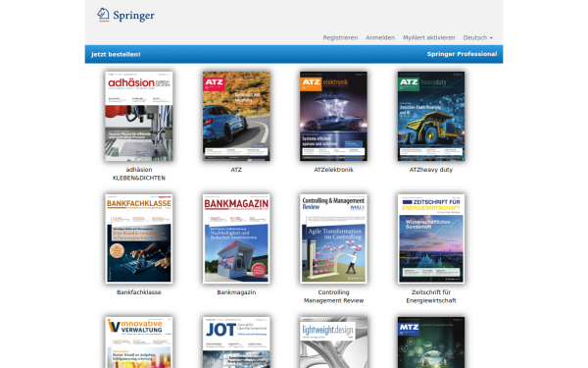
Task: Open the JOT magazine cover
Action: pyautogui.click(x=236, y=342)
